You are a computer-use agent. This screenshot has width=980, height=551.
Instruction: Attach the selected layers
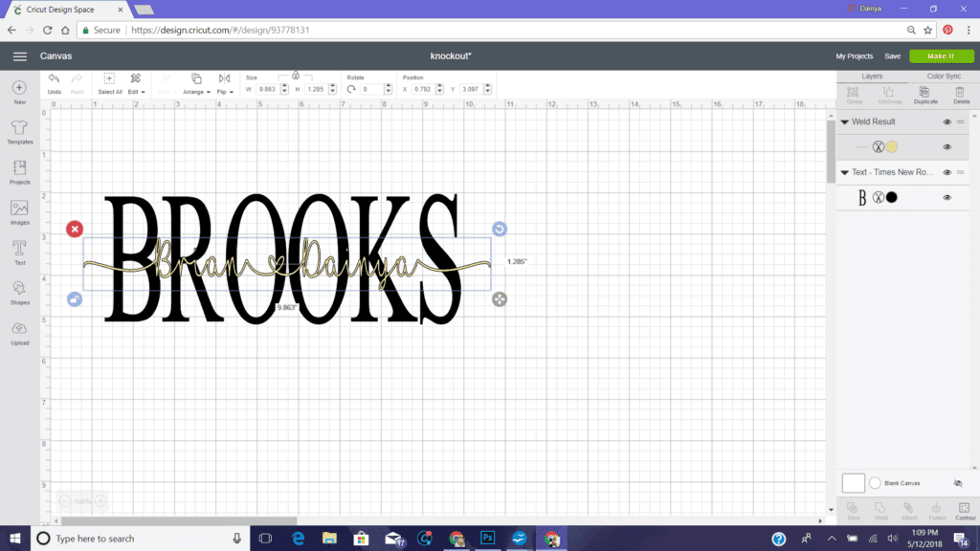[x=909, y=511]
